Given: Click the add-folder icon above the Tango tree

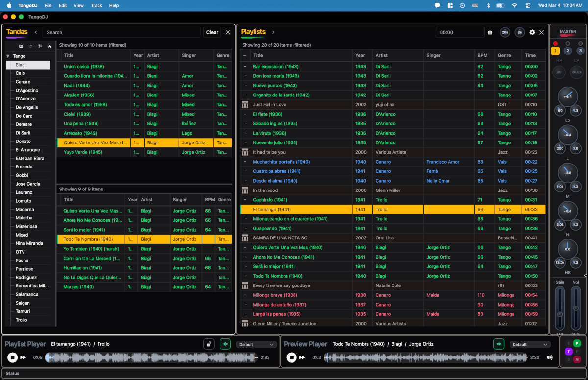Looking at the screenshot, I should coord(21,46).
